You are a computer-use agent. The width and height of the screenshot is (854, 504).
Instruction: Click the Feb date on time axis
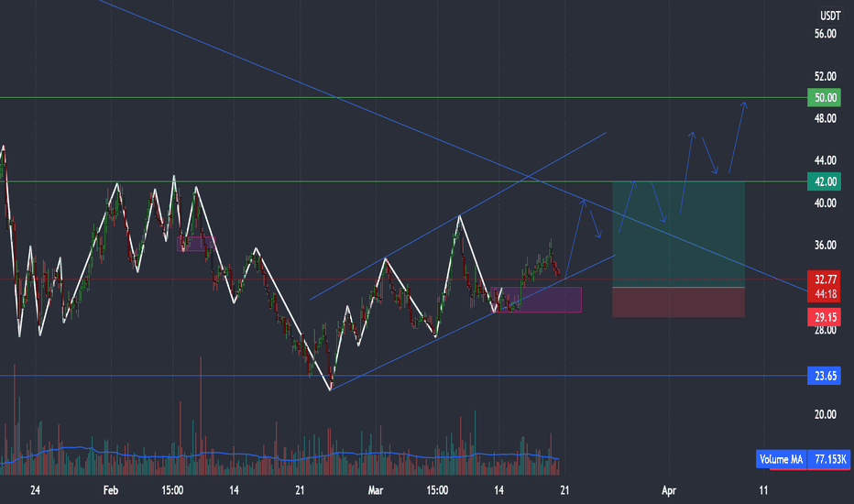[x=111, y=490]
